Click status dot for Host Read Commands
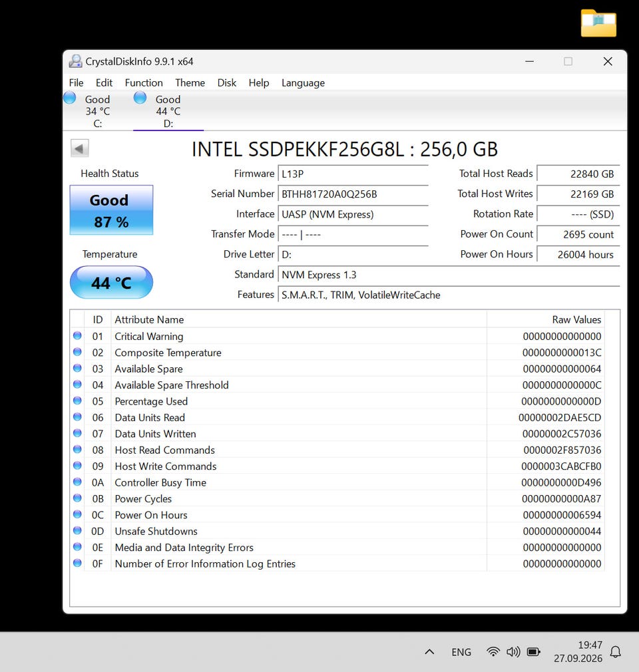This screenshot has height=672, width=639. point(77,450)
